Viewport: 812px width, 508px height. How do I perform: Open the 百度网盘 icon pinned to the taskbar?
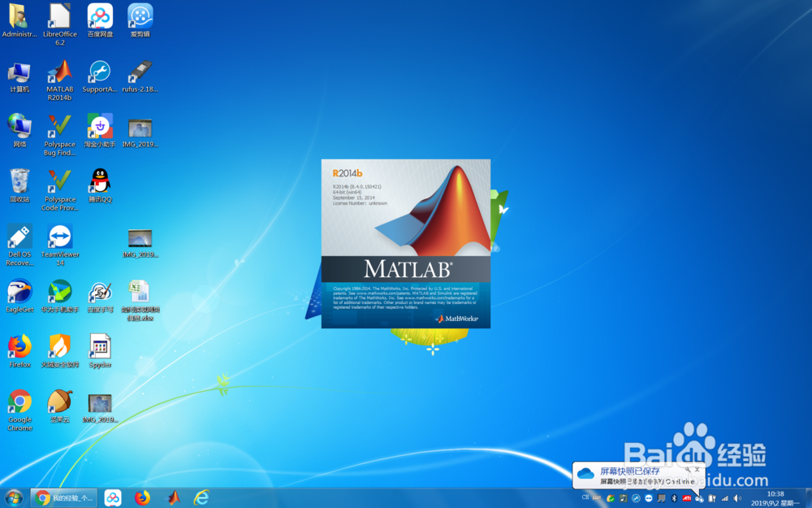[x=113, y=498]
